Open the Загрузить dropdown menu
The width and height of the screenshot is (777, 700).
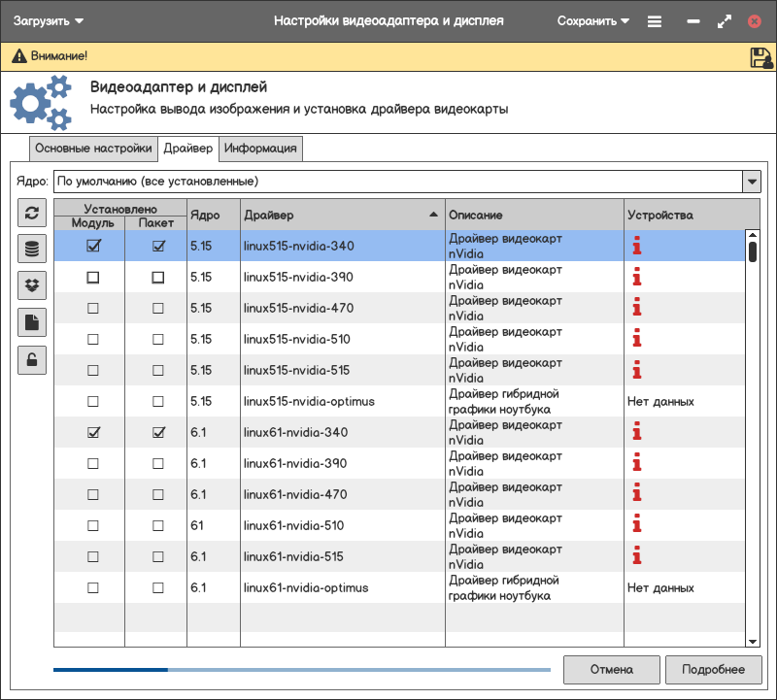click(x=49, y=20)
